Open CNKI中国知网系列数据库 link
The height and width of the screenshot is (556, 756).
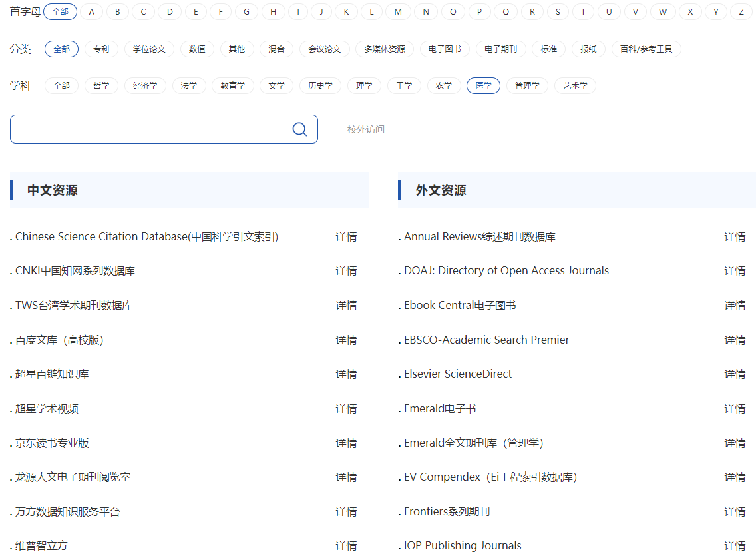(x=75, y=271)
